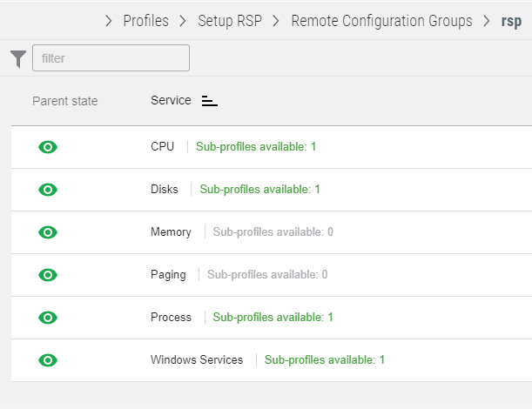Viewport: 532px width, 409px height.
Task: Click the Paging row eye icon
Action: pos(48,275)
